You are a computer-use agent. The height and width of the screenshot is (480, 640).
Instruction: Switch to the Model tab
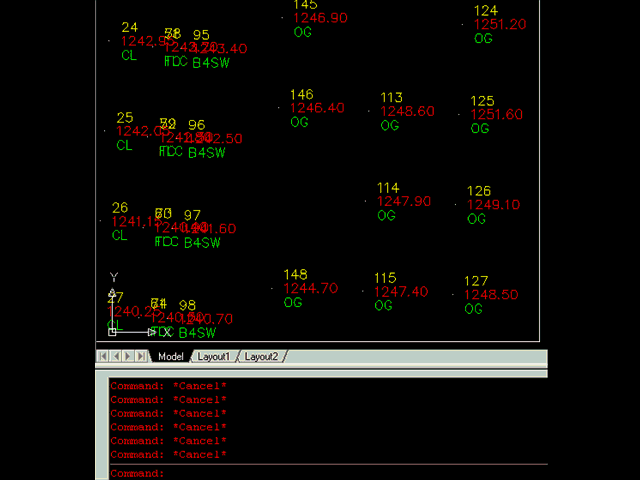tap(171, 356)
